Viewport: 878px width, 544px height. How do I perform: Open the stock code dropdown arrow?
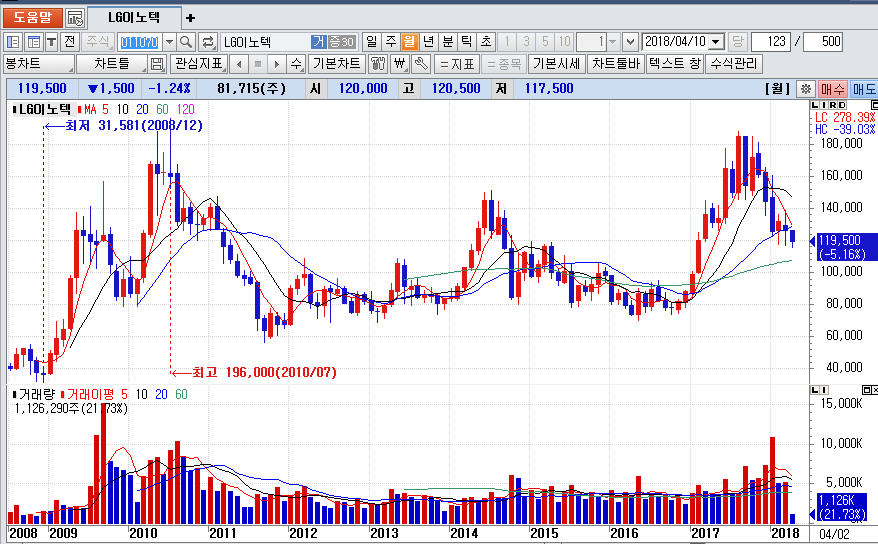(168, 42)
